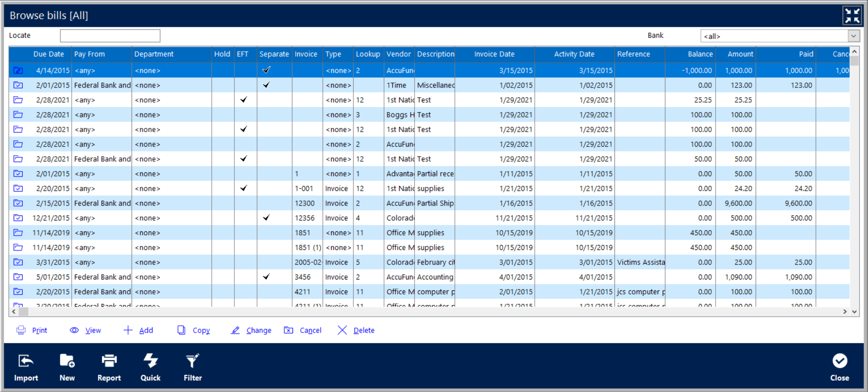Viewport: 868px width, 392px height.
Task: Click folder icon of 2/01/2015 1Time row
Action: pos(18,85)
